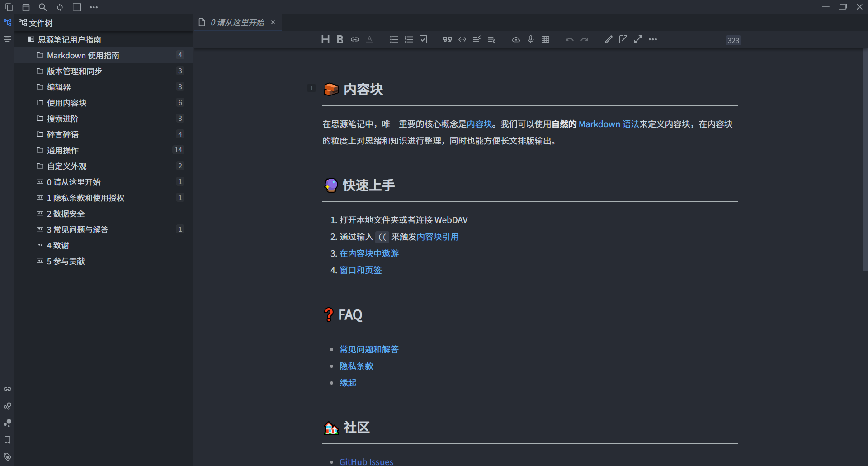This screenshot has width=868, height=466.
Task: Follow the Markdown 语法 link
Action: (609, 124)
